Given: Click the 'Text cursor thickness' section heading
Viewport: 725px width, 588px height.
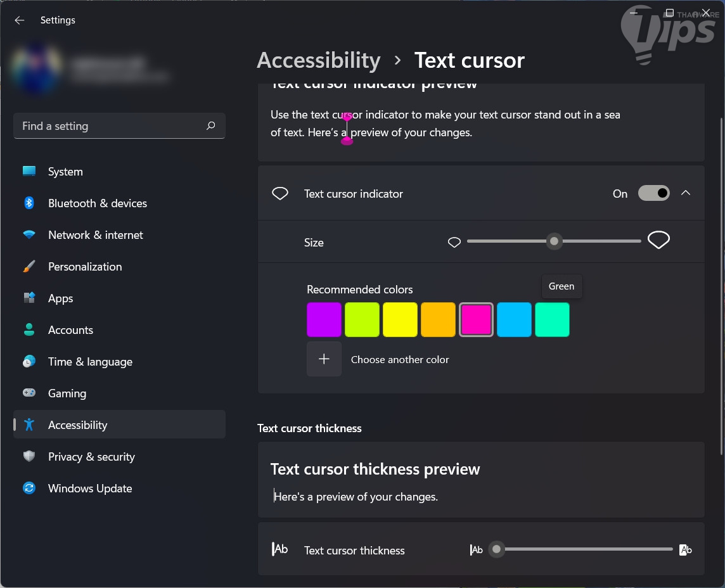Looking at the screenshot, I should click(x=309, y=428).
